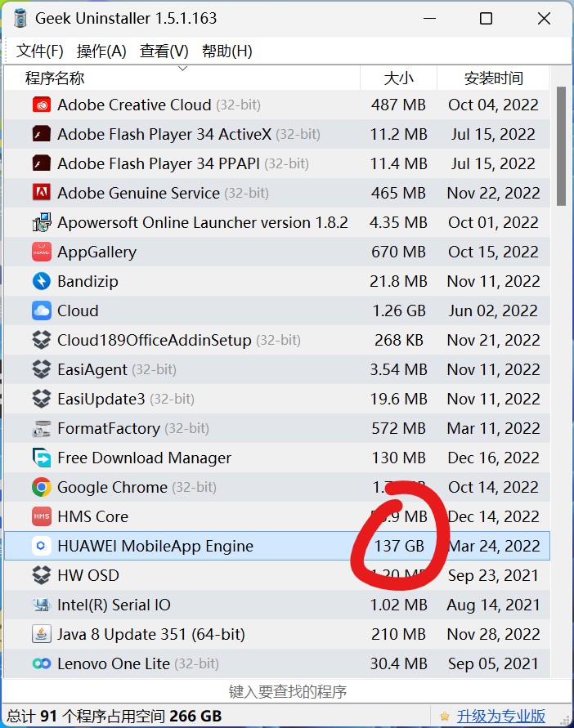Click the Java 8 Update 351 icon
The height and width of the screenshot is (728, 574).
point(42,634)
